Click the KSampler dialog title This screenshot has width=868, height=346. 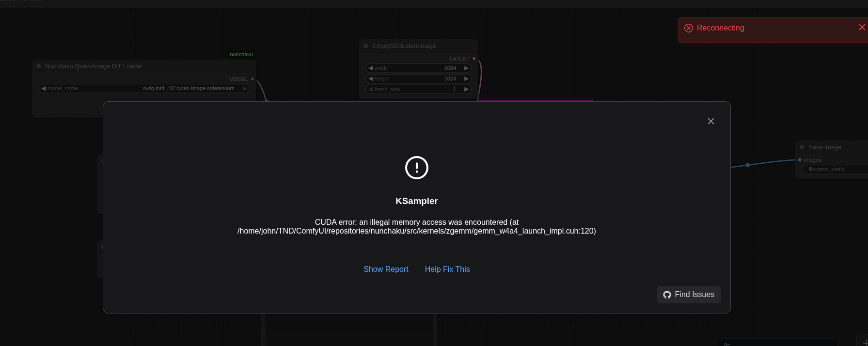tap(417, 201)
